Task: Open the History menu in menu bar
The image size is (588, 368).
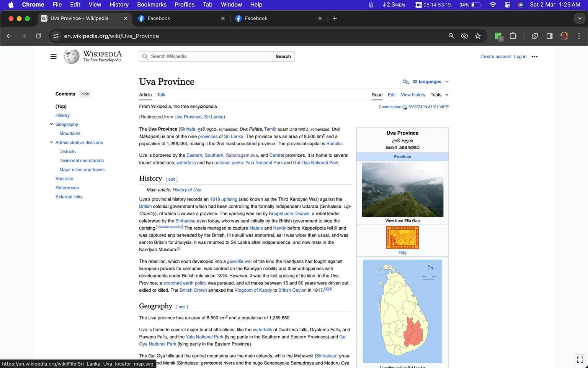Action: tap(119, 5)
